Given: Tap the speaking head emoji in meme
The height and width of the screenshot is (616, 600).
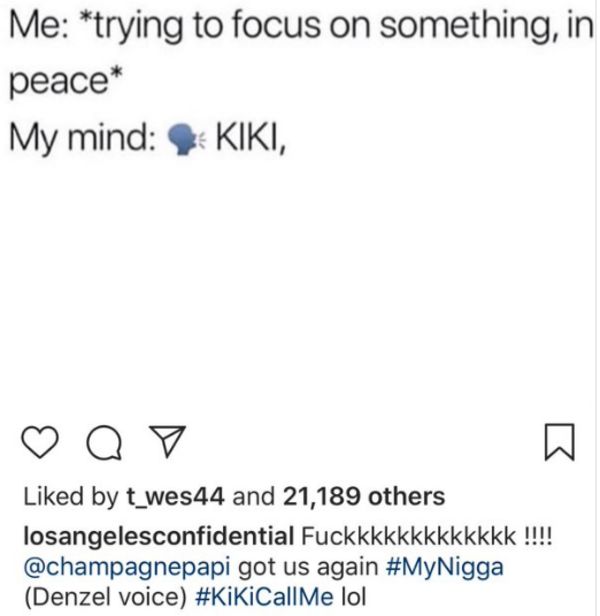Looking at the screenshot, I should pos(185,139).
